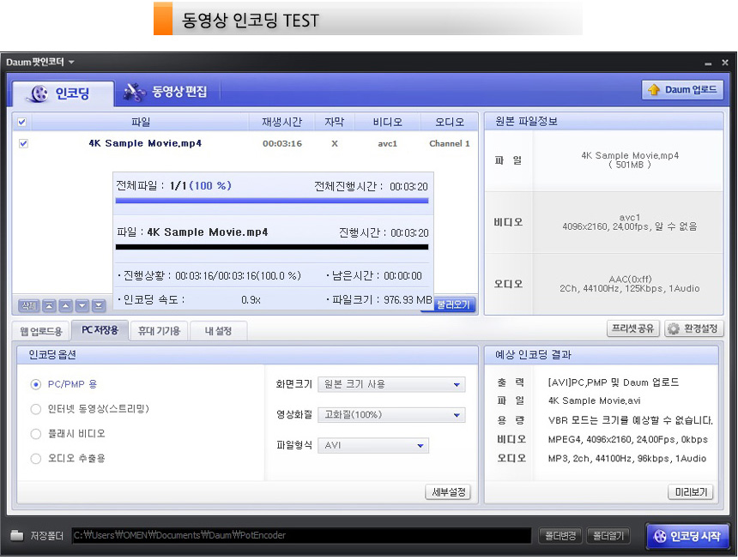The image size is (738, 560).
Task: Move selected file down one position
Action: tap(82, 305)
